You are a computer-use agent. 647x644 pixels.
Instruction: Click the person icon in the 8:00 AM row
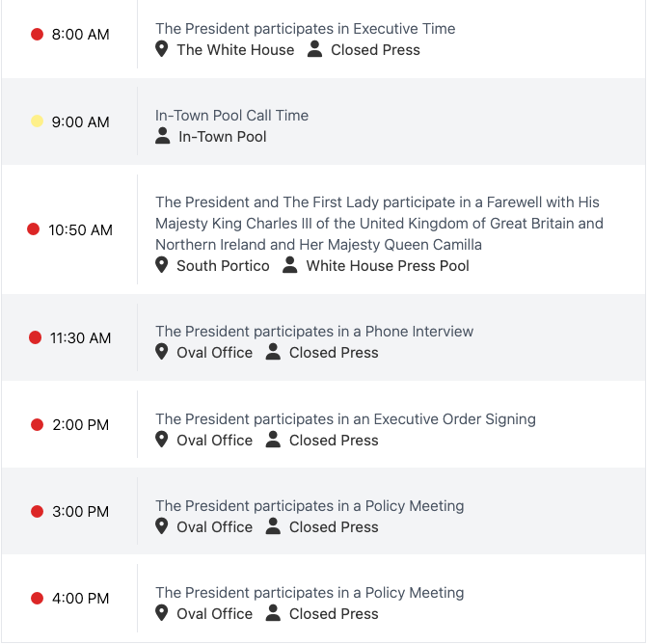tap(314, 49)
